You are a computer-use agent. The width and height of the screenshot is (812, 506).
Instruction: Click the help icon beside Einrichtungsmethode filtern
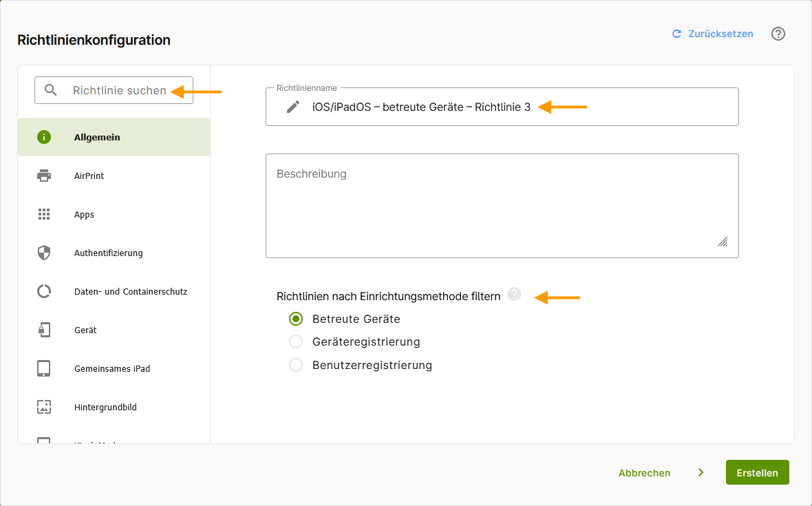pyautogui.click(x=514, y=294)
